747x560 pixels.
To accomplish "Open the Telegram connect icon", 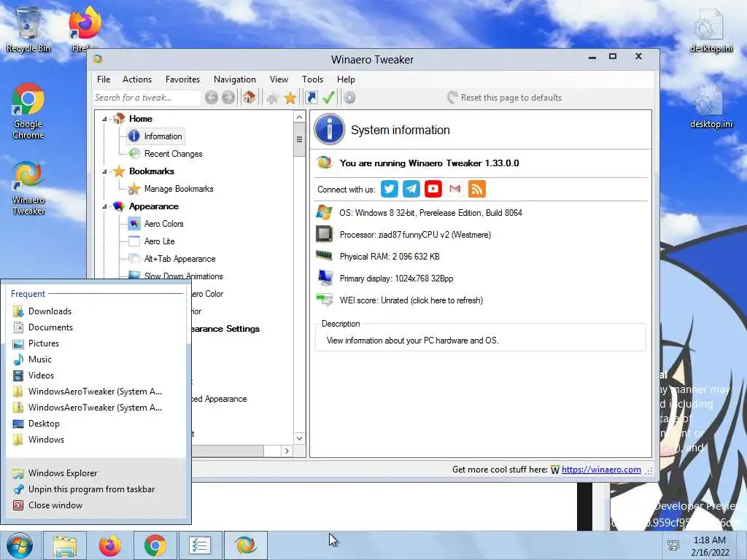I will tap(411, 189).
